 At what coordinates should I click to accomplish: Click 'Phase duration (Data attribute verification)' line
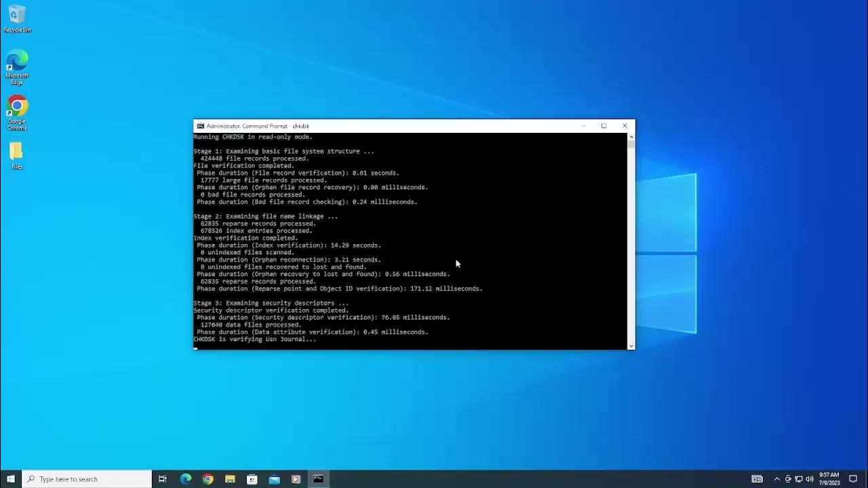[313, 332]
